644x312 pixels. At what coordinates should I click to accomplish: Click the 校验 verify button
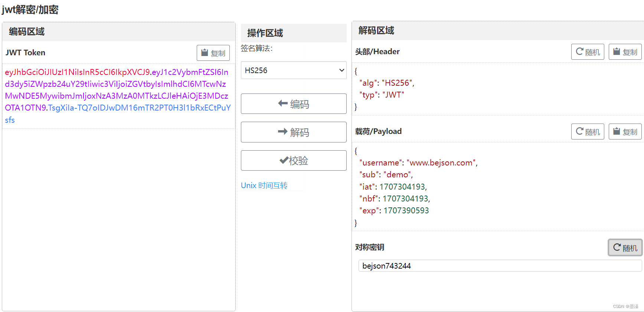[x=294, y=161]
